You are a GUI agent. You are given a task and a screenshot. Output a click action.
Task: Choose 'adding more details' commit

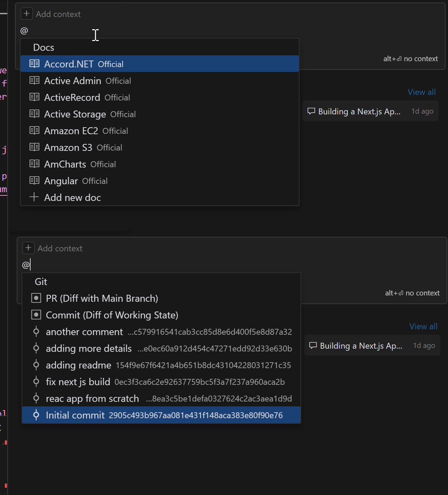click(161, 348)
